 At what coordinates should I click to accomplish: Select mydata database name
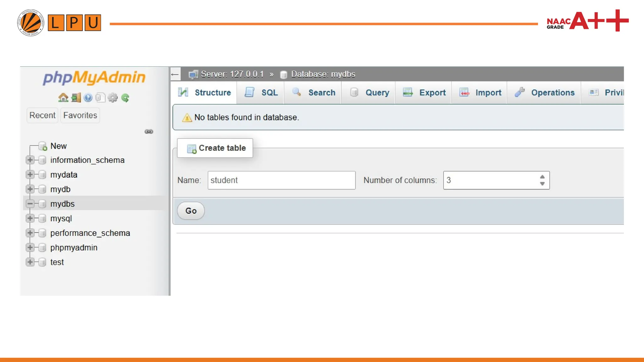tap(64, 175)
